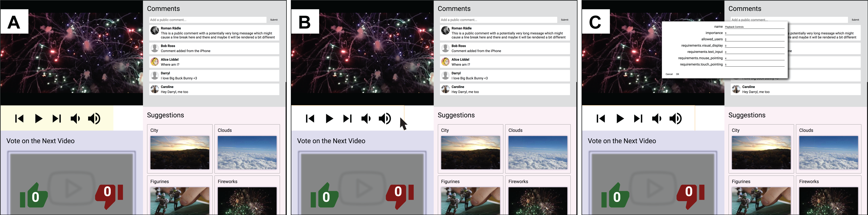Submit the comment in panel A

(274, 20)
